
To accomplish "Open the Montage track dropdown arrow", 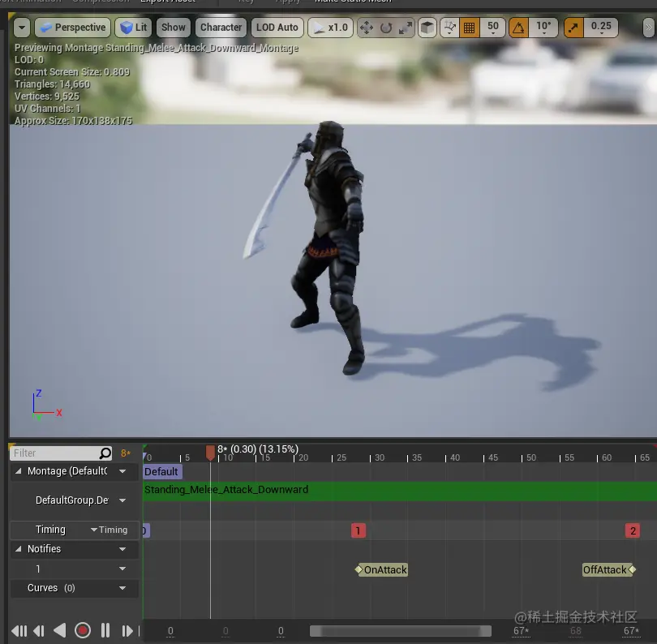I will pos(122,471).
